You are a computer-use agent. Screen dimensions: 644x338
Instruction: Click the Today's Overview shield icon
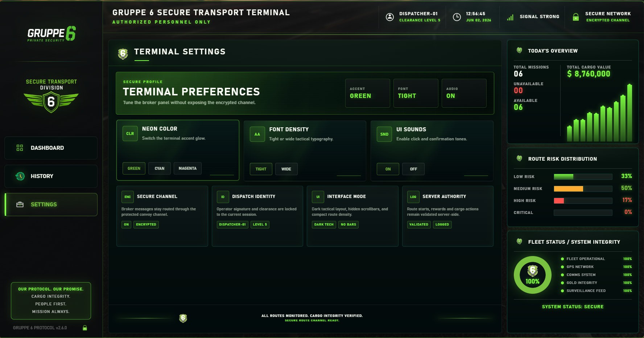point(519,50)
